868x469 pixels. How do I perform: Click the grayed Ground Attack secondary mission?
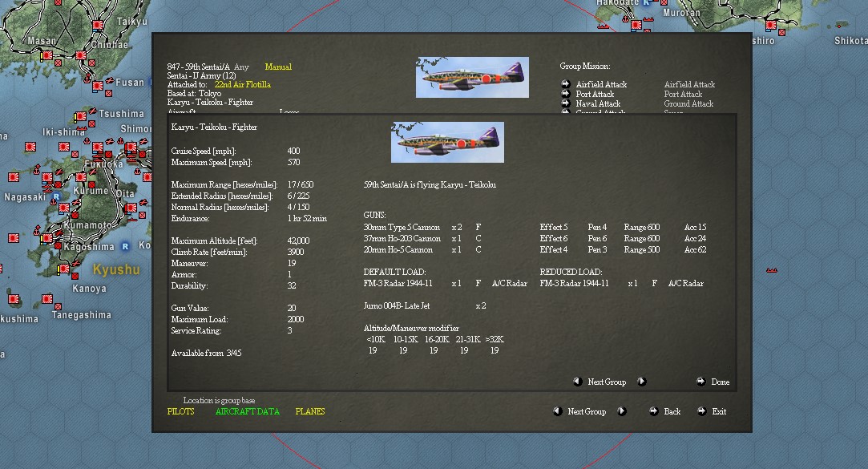688,103
